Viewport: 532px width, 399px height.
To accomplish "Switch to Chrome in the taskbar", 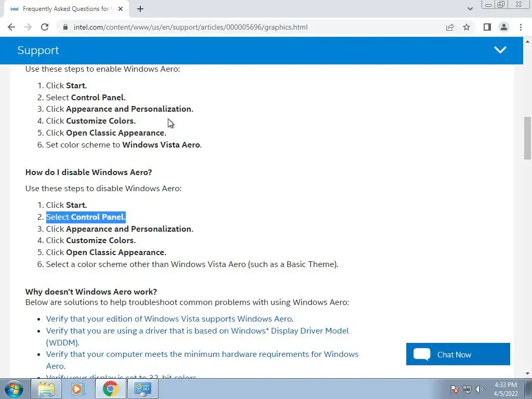I will pos(110,389).
